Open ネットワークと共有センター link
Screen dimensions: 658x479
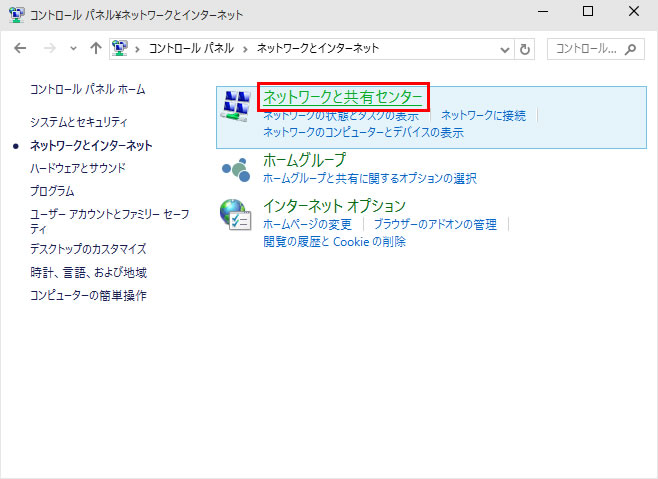(x=342, y=97)
